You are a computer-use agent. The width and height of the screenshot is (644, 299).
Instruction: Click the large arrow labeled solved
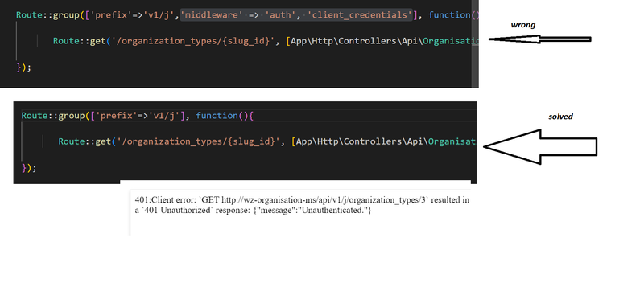pyautogui.click(x=540, y=147)
